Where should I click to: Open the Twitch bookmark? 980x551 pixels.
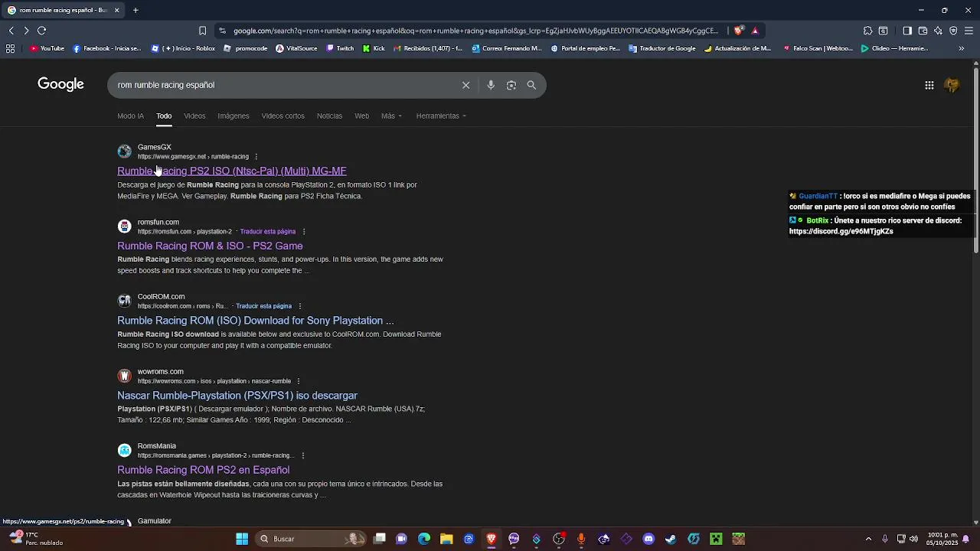click(x=340, y=48)
